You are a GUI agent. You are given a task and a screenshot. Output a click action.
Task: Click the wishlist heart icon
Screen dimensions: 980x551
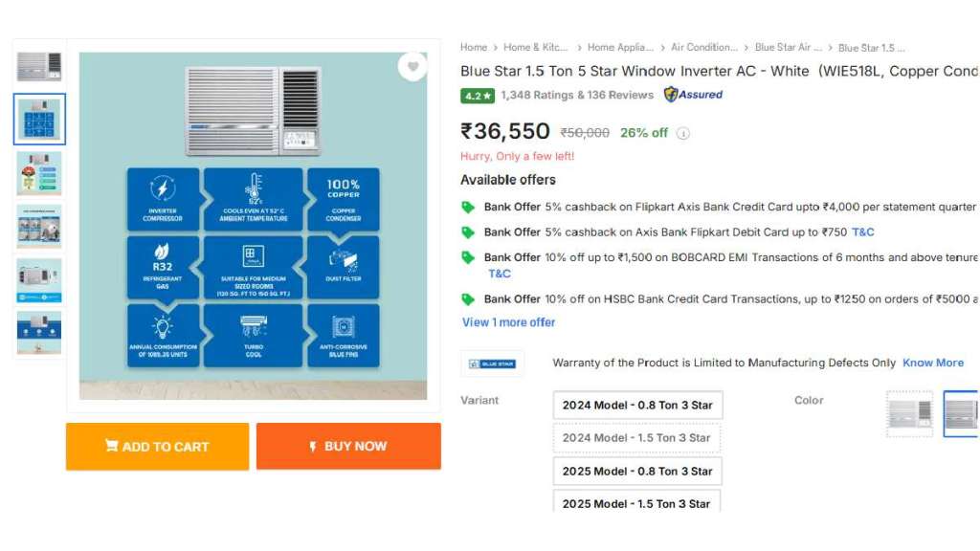point(412,66)
